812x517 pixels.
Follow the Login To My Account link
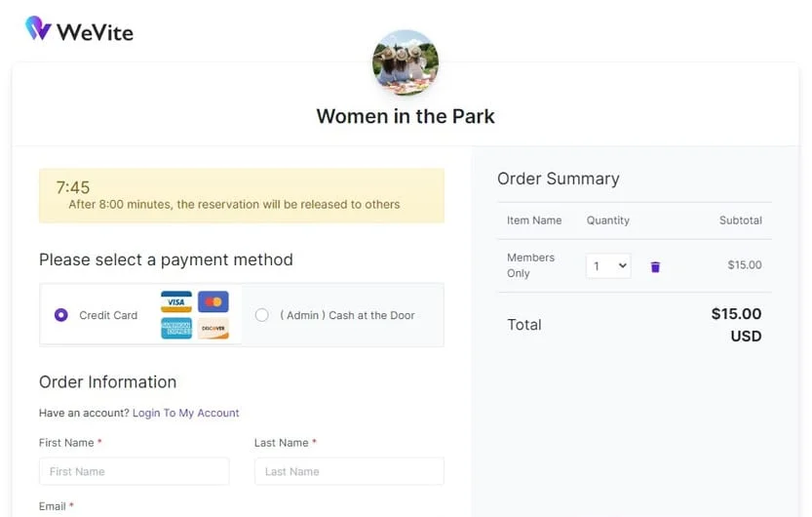click(186, 413)
